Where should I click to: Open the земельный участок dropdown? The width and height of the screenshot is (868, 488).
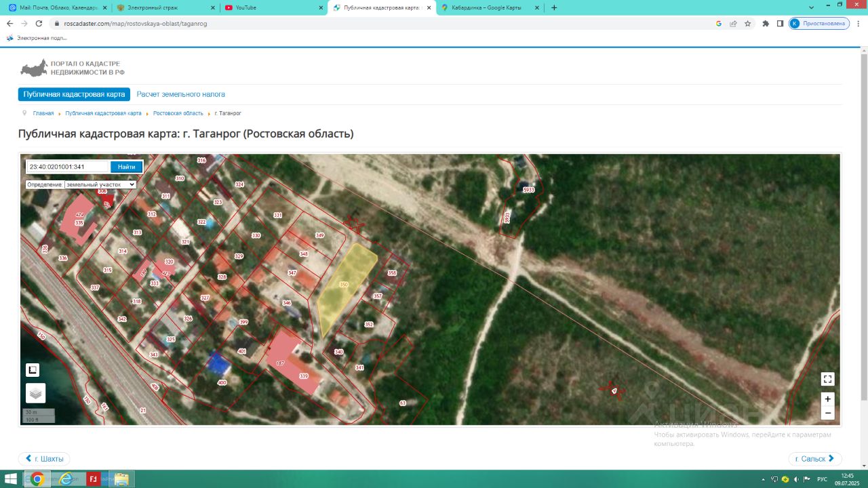(x=100, y=184)
